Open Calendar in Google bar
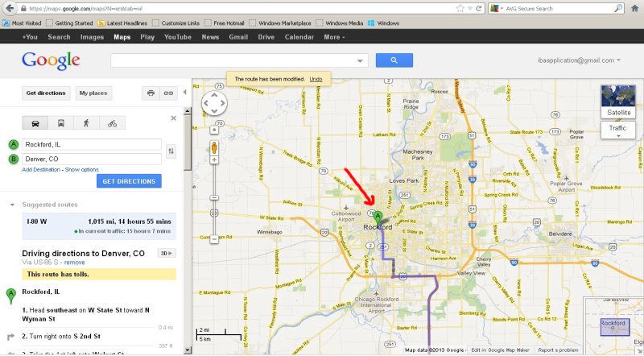The height and width of the screenshot is (356, 644). click(299, 37)
